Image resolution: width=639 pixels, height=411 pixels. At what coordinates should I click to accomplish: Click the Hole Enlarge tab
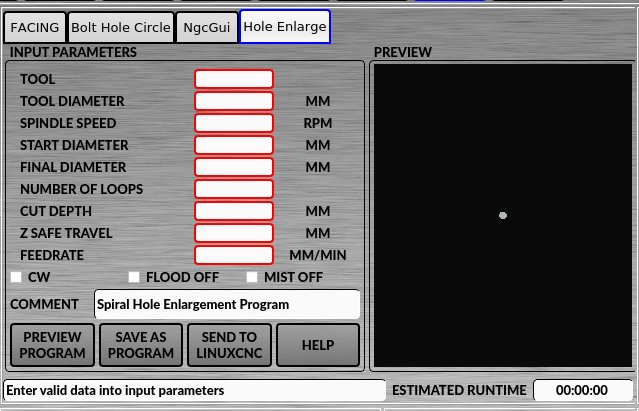point(285,26)
